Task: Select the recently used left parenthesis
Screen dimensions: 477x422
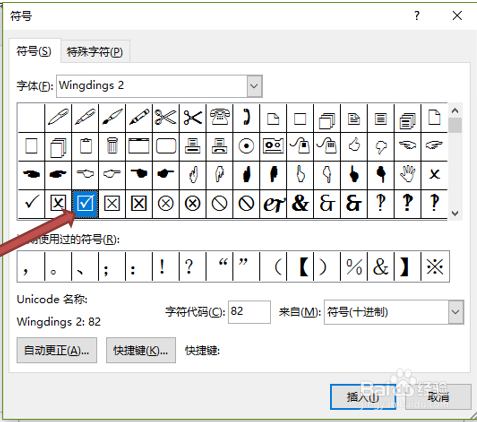Action: 273,267
